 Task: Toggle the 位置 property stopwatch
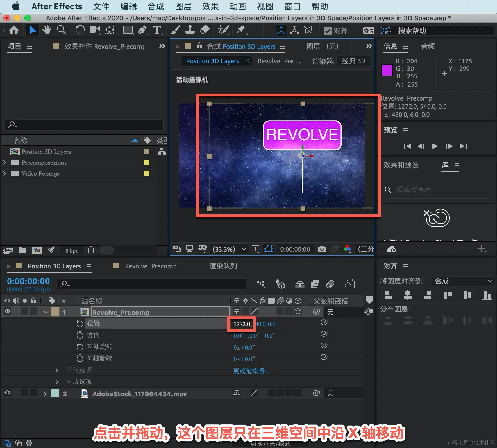click(x=80, y=323)
